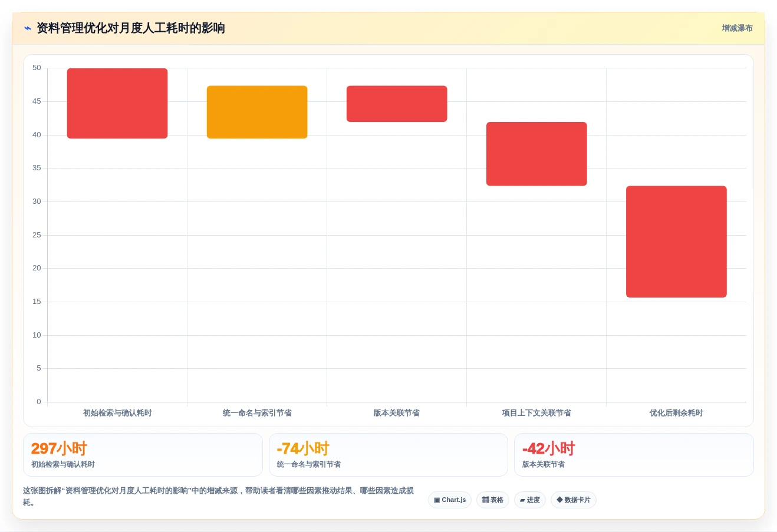Click y-axis tick value 25
The height and width of the screenshot is (532, 777).
(37, 235)
